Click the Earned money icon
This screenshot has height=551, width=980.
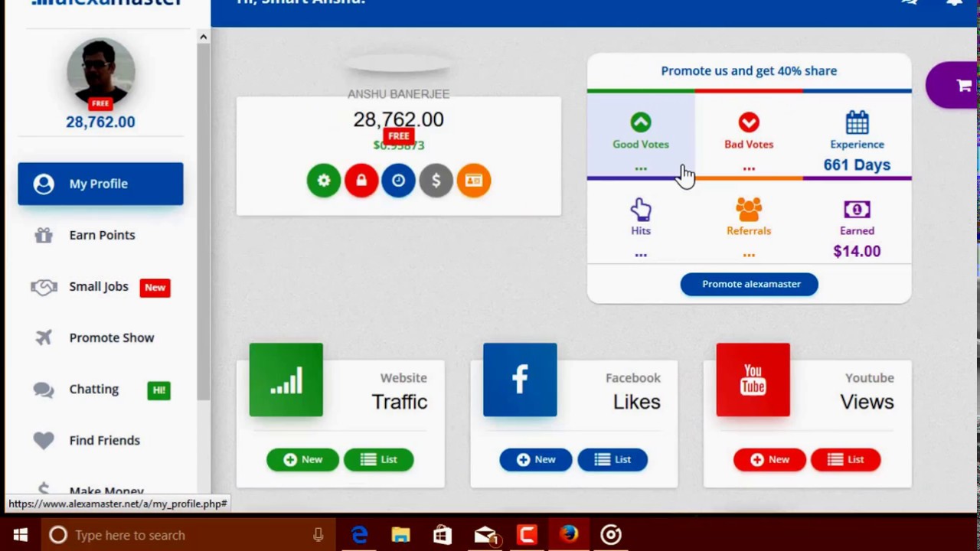pos(857,209)
